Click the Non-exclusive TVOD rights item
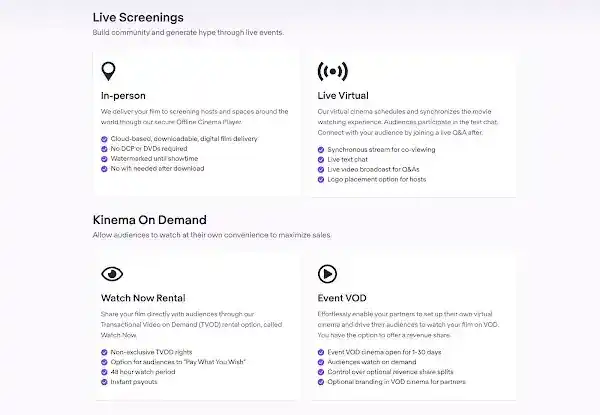Viewport: 600px width, 415px height. point(151,352)
